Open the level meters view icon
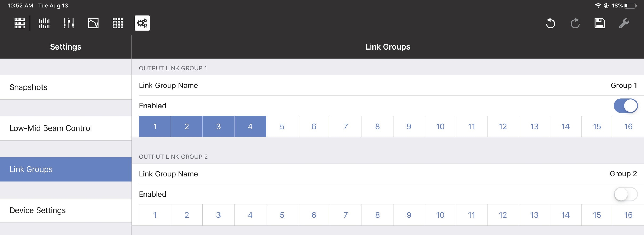The height and width of the screenshot is (235, 644). coord(44,23)
